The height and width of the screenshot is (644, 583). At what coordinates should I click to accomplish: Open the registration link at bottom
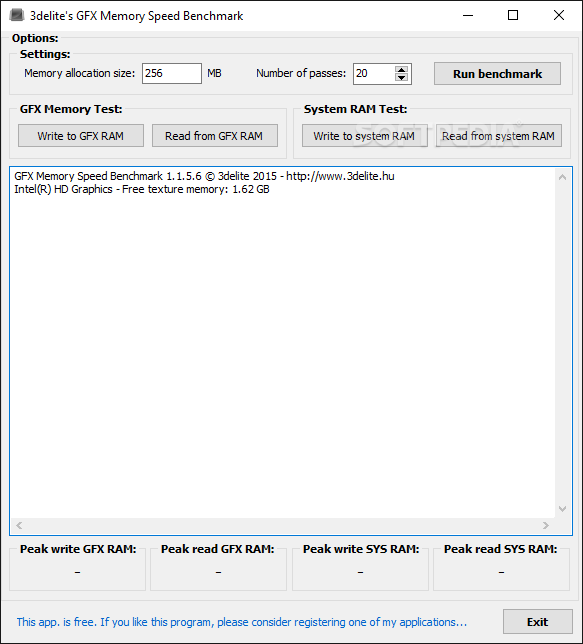tap(242, 622)
